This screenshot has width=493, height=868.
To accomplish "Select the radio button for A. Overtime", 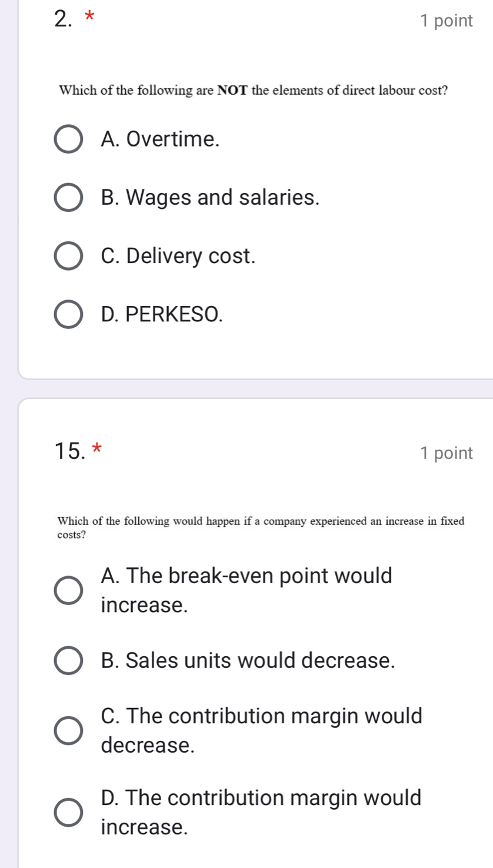I will coord(68,139).
